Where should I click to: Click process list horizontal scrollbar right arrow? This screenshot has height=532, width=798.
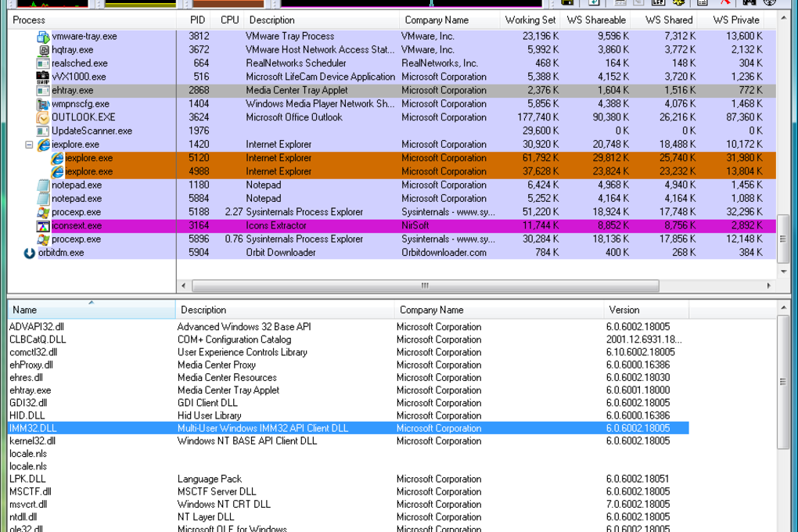(769, 286)
